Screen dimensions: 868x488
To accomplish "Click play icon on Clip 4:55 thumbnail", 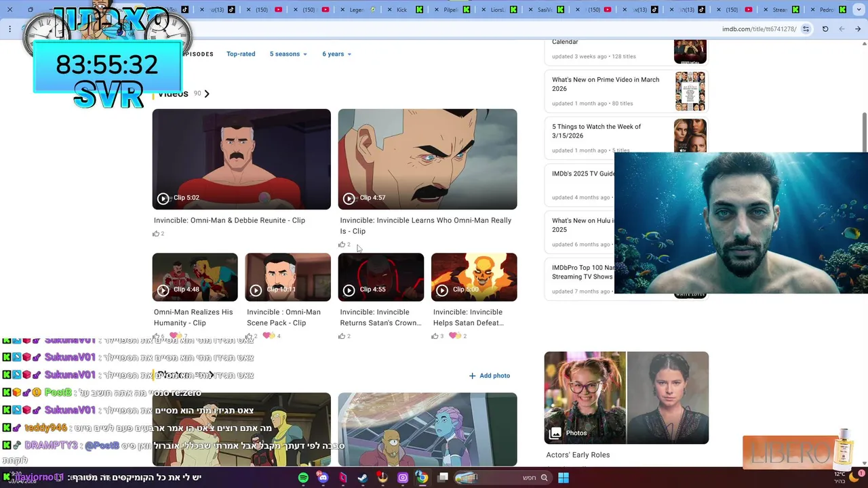I will [x=349, y=290].
